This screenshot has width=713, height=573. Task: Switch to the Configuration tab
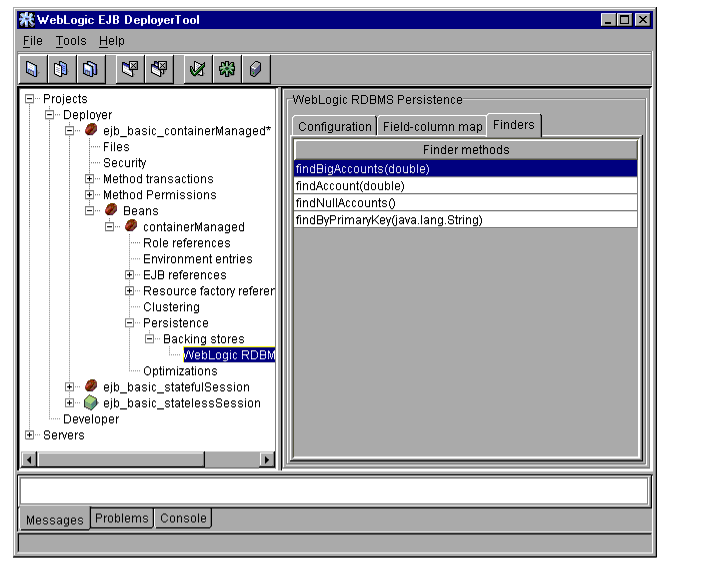(335, 126)
